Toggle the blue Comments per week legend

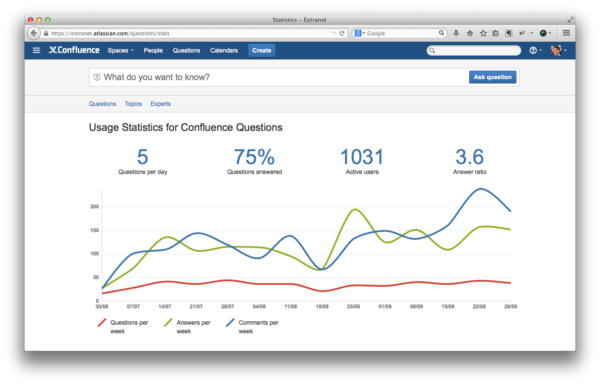[x=252, y=326]
